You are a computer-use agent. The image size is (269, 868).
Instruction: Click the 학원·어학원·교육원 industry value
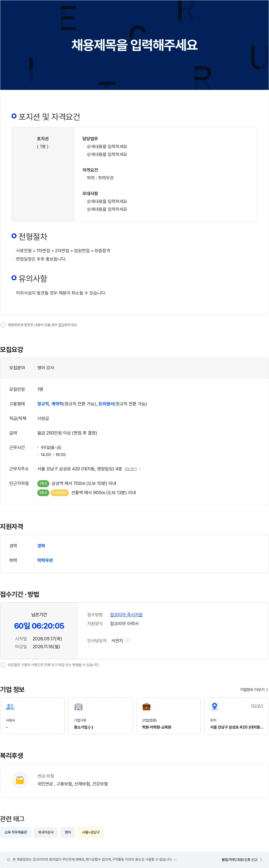[156, 727]
